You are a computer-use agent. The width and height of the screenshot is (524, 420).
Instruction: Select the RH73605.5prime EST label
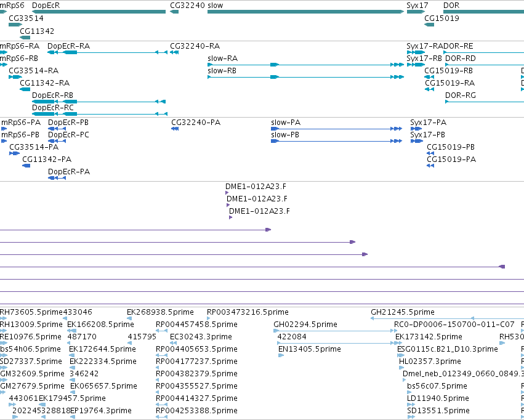click(31, 312)
